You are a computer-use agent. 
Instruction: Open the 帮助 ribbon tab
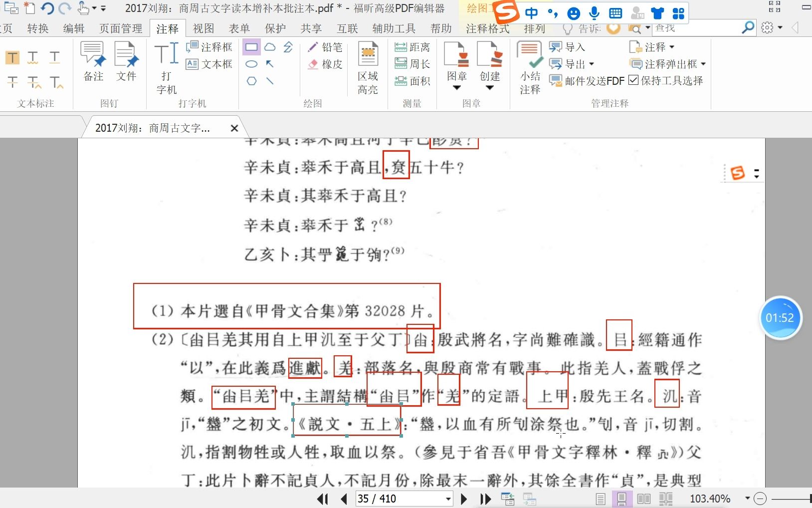(441, 28)
